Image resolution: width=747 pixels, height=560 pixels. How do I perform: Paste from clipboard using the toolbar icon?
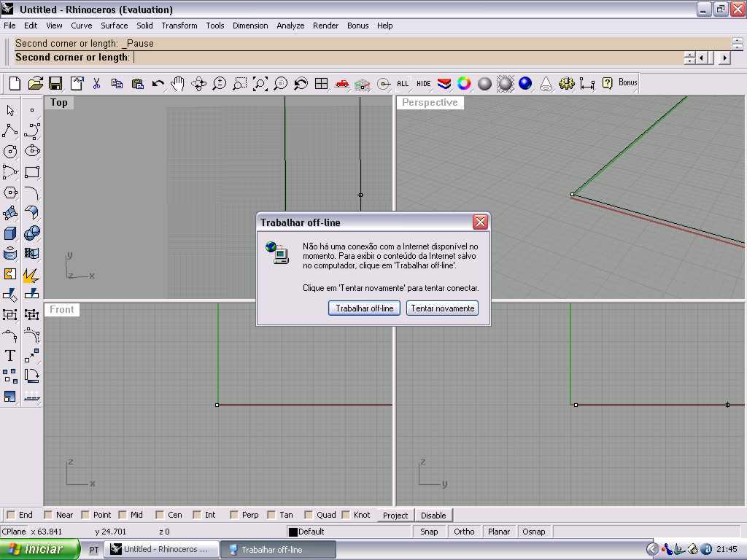[138, 84]
